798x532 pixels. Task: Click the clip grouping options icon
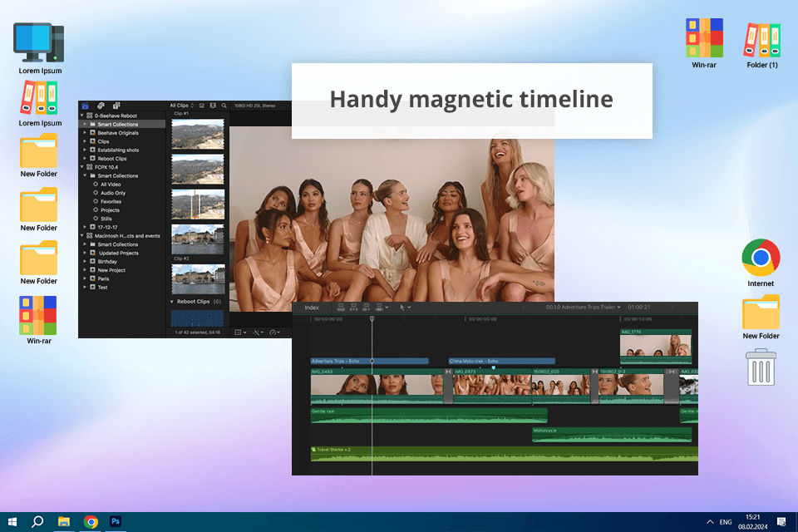201,106
